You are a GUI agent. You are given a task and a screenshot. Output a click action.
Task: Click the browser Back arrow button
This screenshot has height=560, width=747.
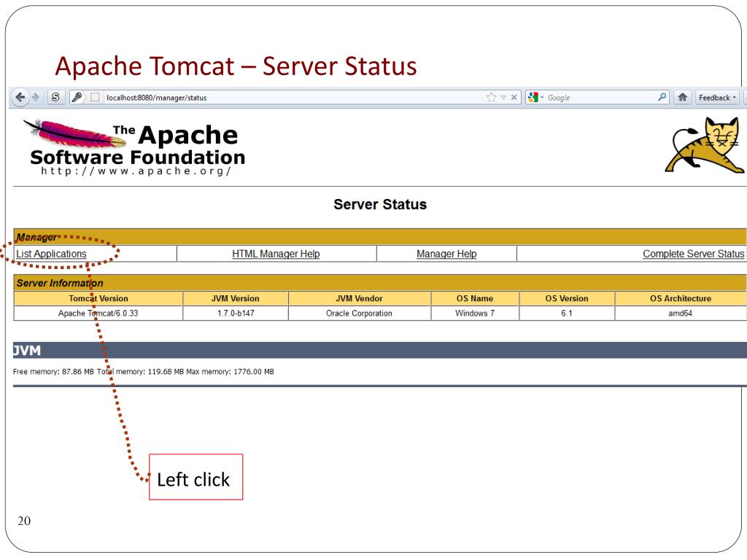click(20, 97)
